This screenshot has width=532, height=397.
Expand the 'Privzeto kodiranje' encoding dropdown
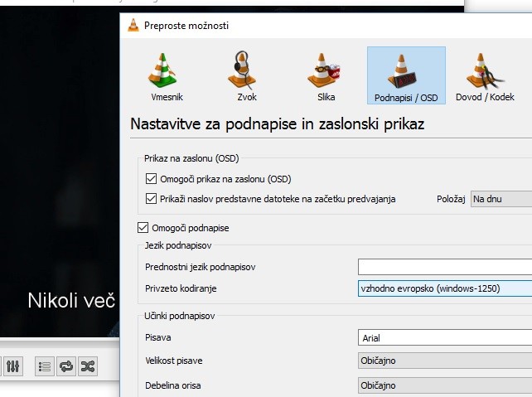444,288
